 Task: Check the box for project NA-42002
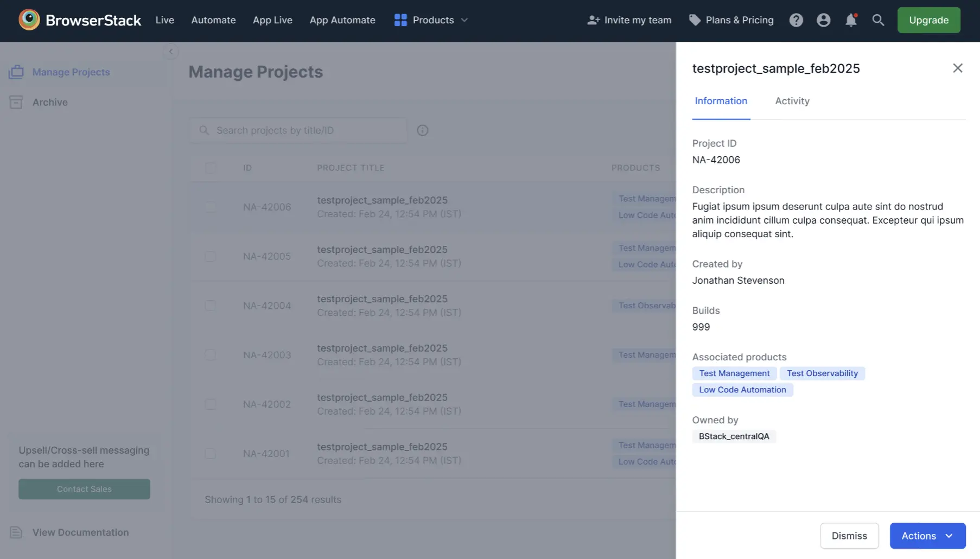(210, 404)
